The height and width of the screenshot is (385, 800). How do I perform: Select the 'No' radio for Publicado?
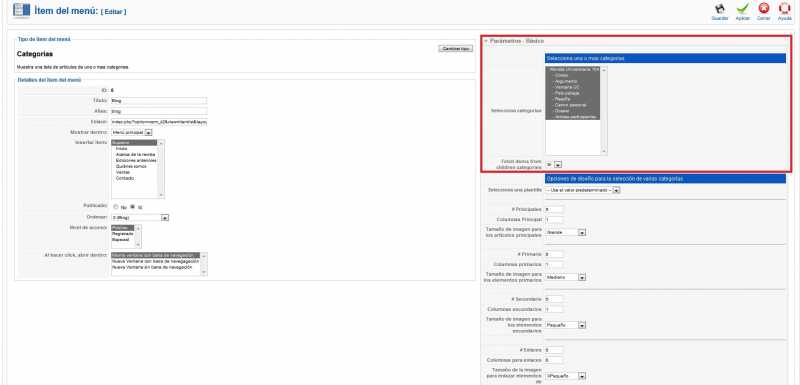point(116,207)
